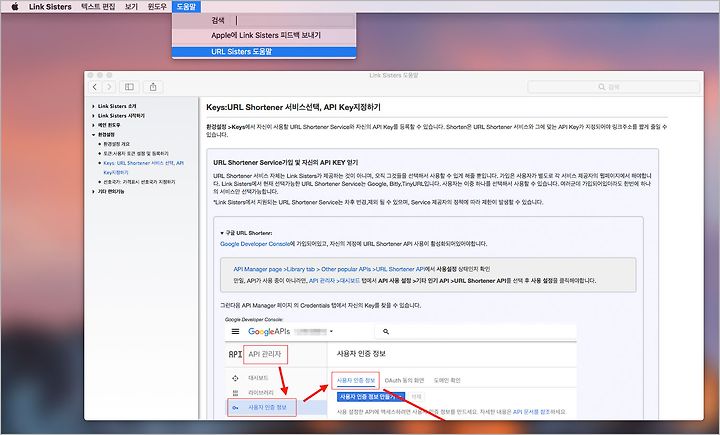The image size is (720, 435).
Task: Select URL Sisters 도움말 menu item
Action: [x=264, y=51]
